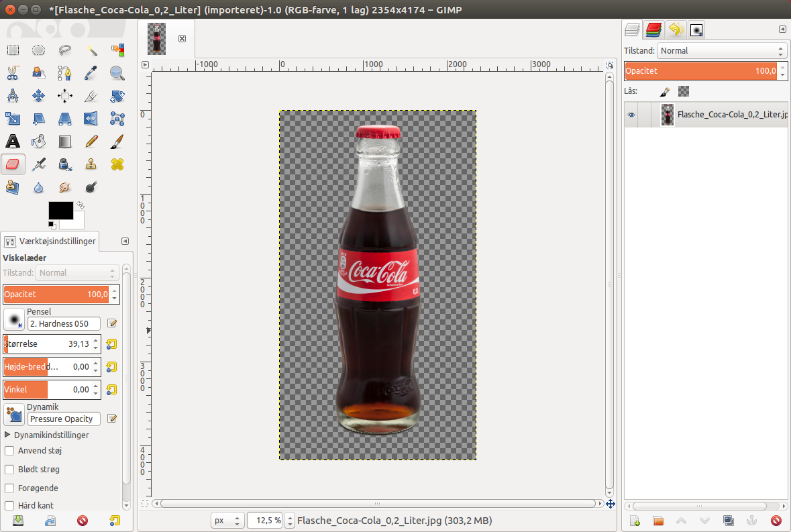Click the delete layer icon

coord(776,521)
